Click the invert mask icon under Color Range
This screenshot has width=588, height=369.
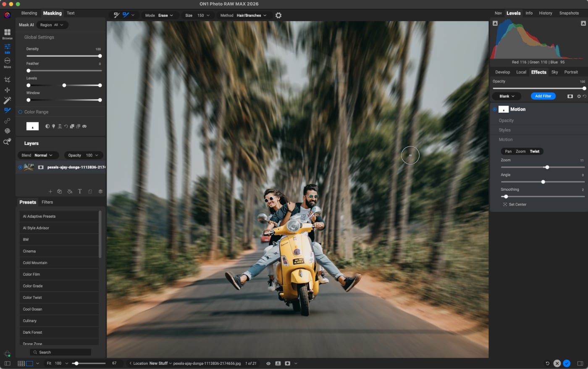tap(47, 126)
